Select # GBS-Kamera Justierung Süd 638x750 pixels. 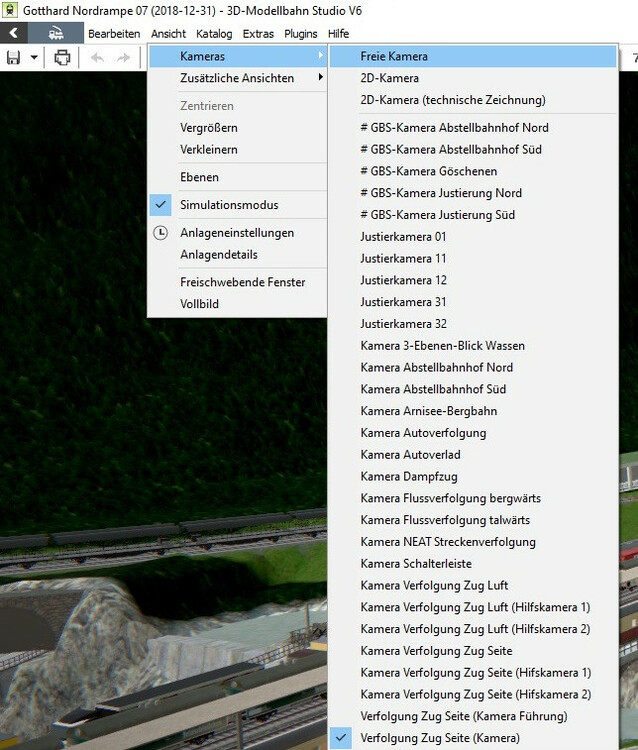coord(473,215)
